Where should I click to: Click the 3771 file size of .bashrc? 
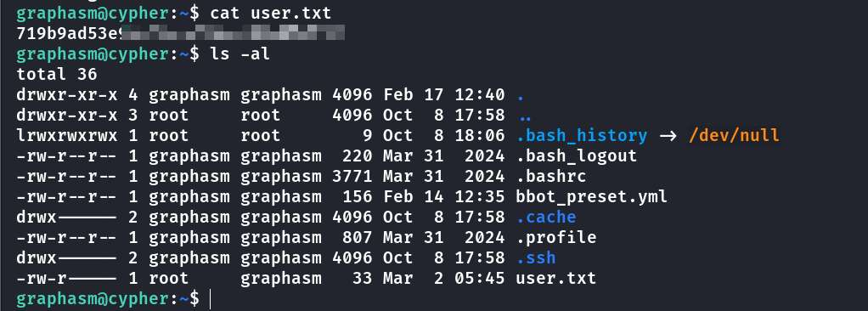click(x=352, y=177)
